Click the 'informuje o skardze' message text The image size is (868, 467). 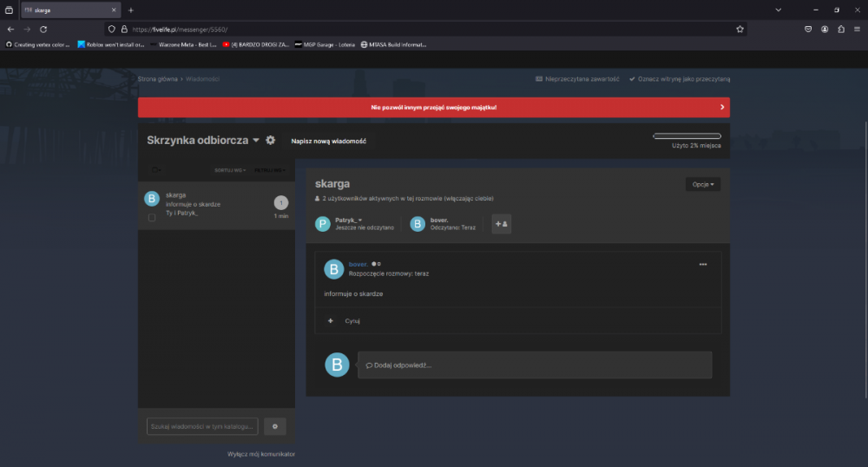tap(353, 293)
